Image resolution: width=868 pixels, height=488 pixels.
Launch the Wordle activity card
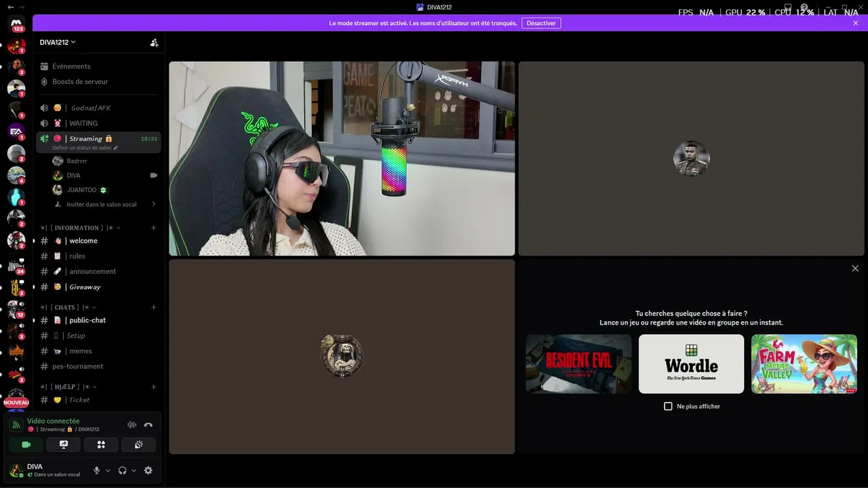691,364
